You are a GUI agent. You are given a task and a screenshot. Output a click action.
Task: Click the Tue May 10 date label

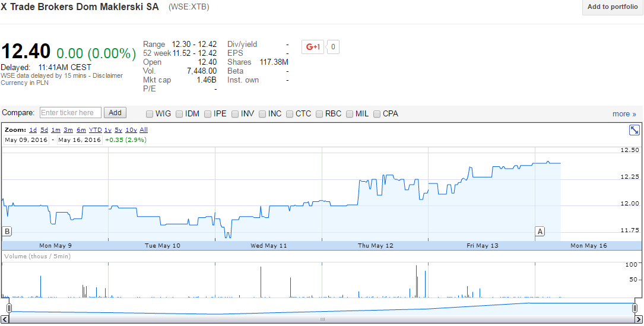click(x=163, y=245)
